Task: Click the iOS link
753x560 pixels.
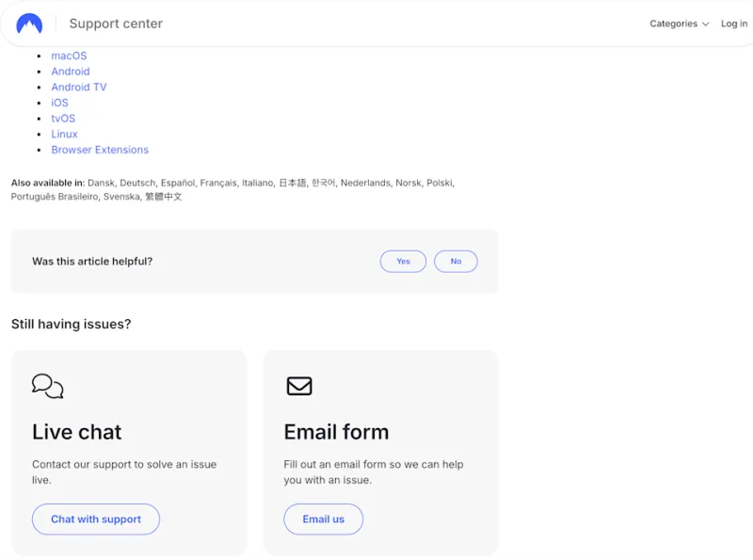Action: tap(59, 103)
